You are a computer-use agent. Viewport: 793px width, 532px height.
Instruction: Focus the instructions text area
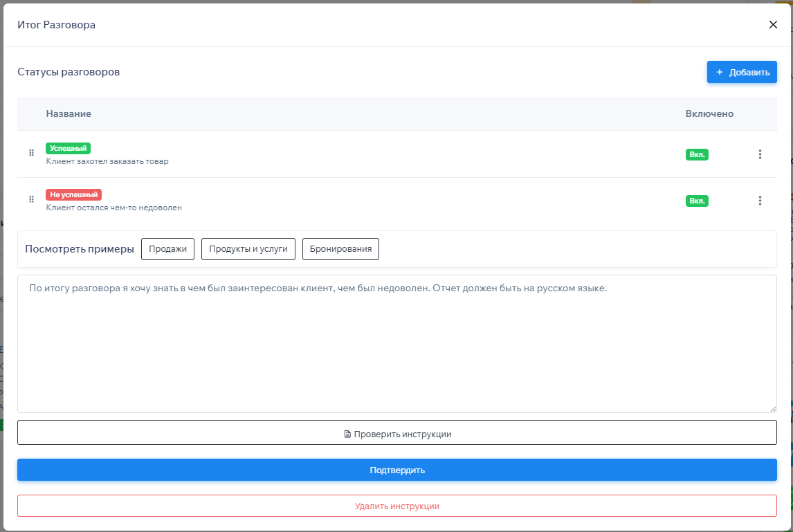pos(397,346)
